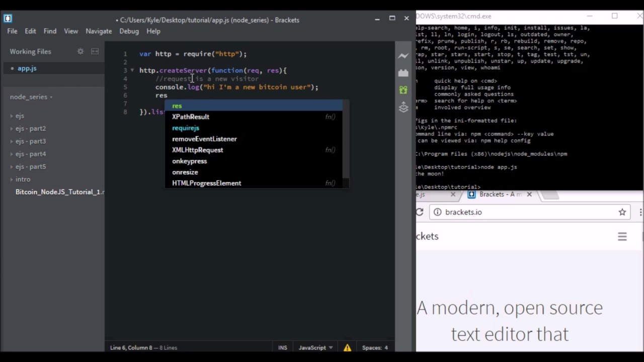This screenshot has width=644, height=362.
Task: Open new browser tab
Action: (551, 195)
